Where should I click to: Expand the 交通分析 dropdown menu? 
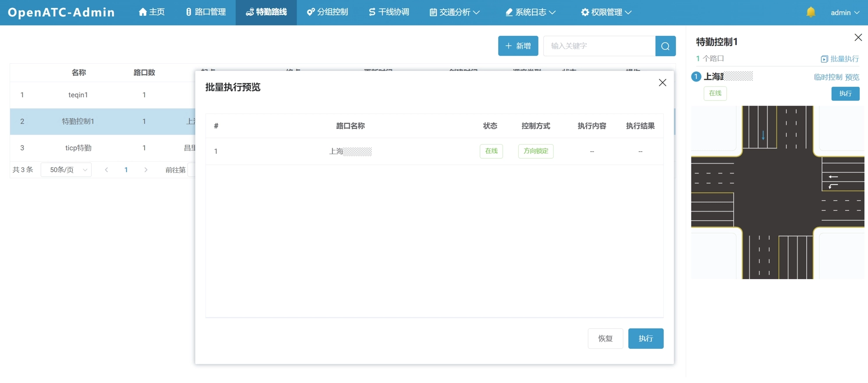click(454, 12)
